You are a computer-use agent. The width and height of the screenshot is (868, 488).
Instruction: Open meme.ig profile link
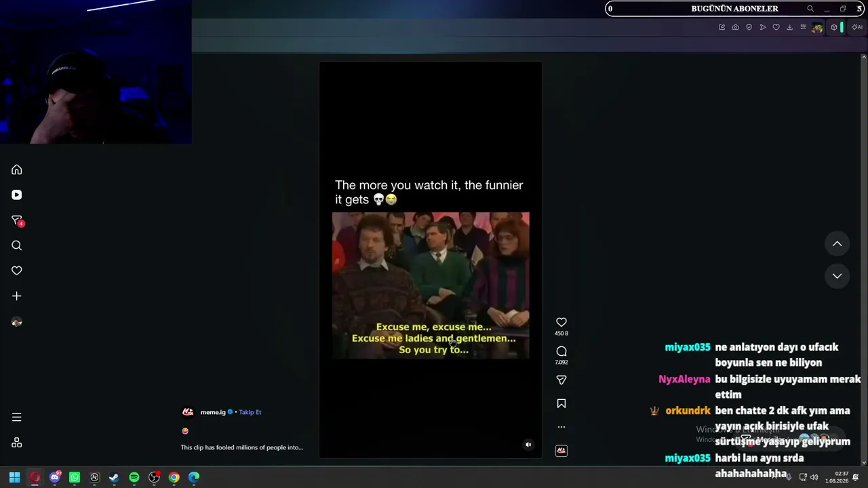coord(213,412)
